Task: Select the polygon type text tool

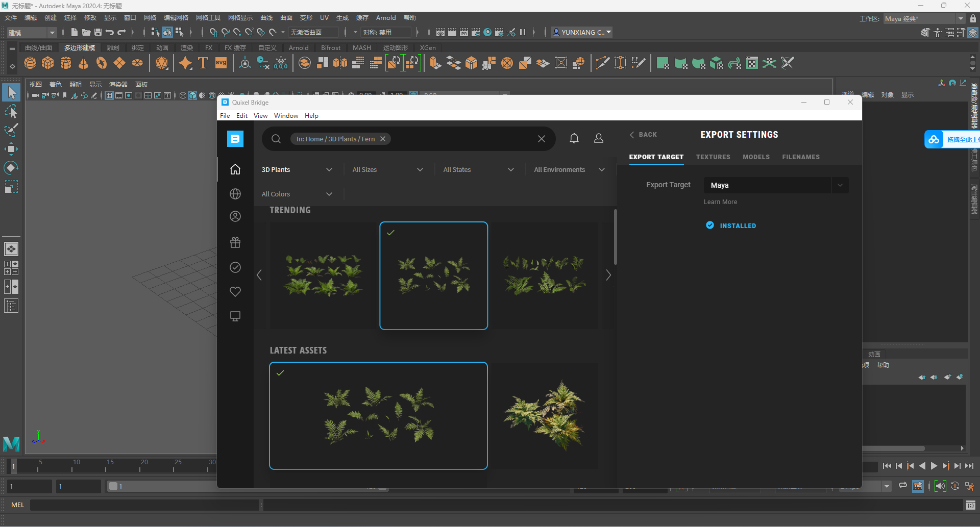Action: pos(203,63)
